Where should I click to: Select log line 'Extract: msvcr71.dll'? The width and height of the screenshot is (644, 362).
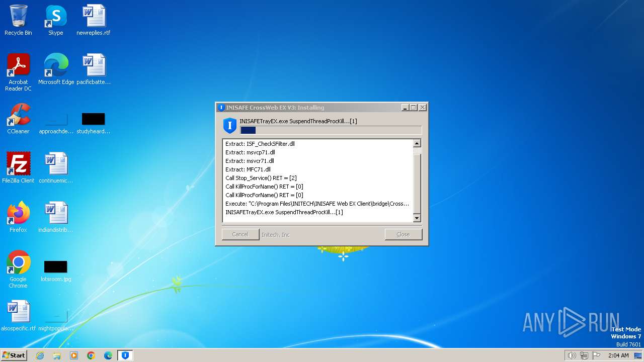click(250, 161)
